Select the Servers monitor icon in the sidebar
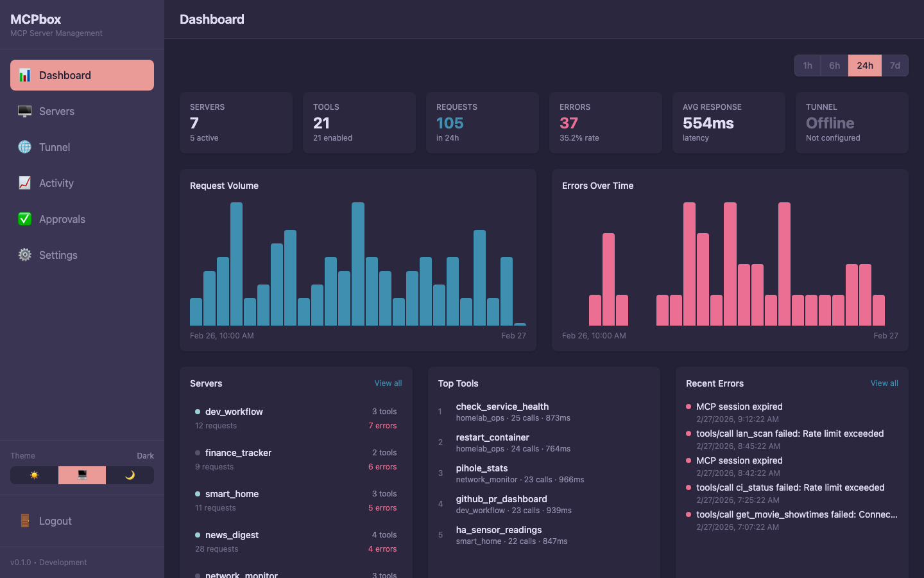 (x=24, y=111)
